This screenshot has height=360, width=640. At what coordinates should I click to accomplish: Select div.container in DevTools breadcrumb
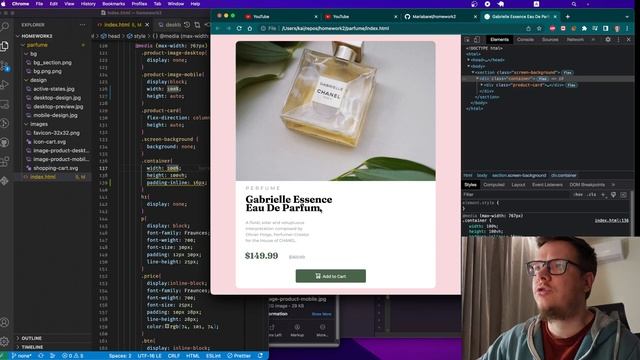564,176
